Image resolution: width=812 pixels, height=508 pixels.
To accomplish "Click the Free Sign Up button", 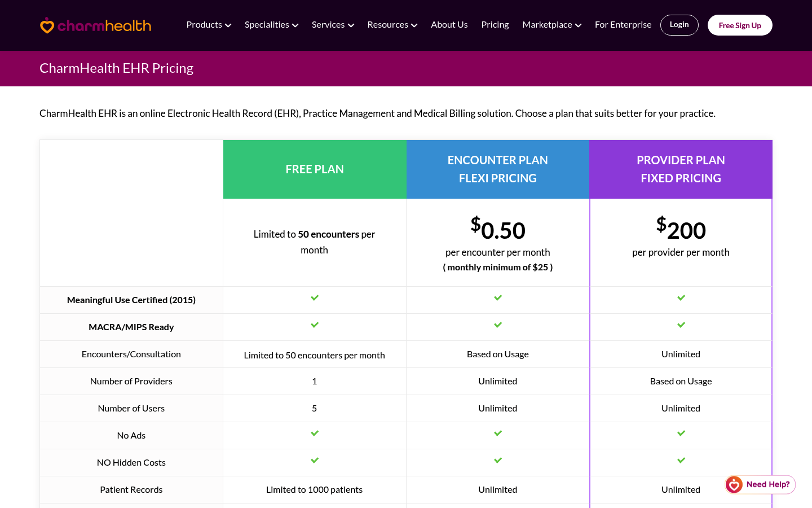I will (x=740, y=25).
